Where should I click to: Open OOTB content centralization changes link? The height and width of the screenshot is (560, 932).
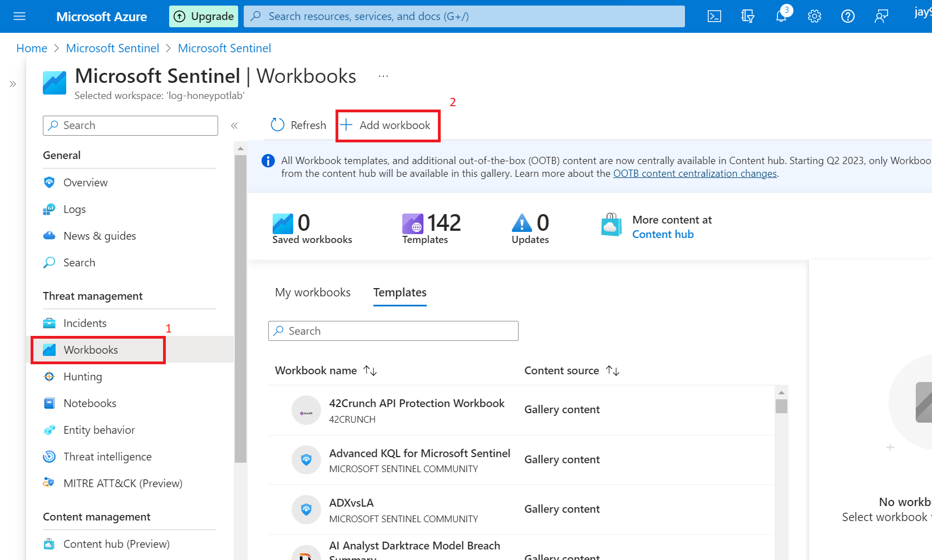tap(695, 174)
